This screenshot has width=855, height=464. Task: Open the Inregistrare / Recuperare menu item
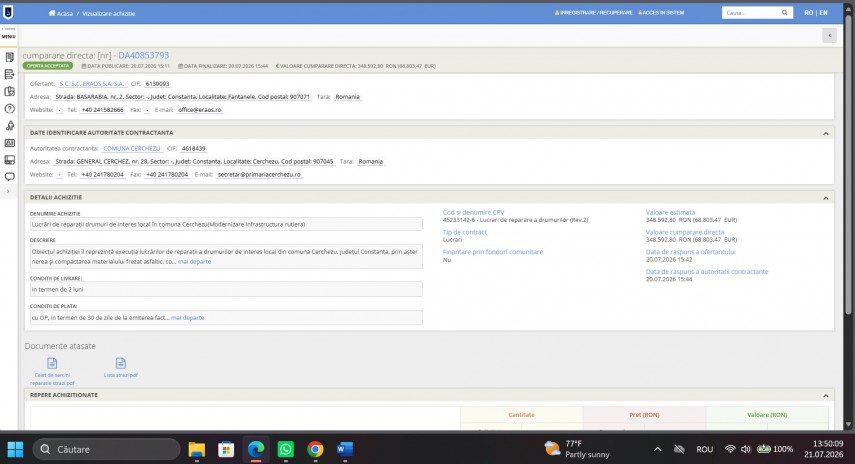click(593, 13)
